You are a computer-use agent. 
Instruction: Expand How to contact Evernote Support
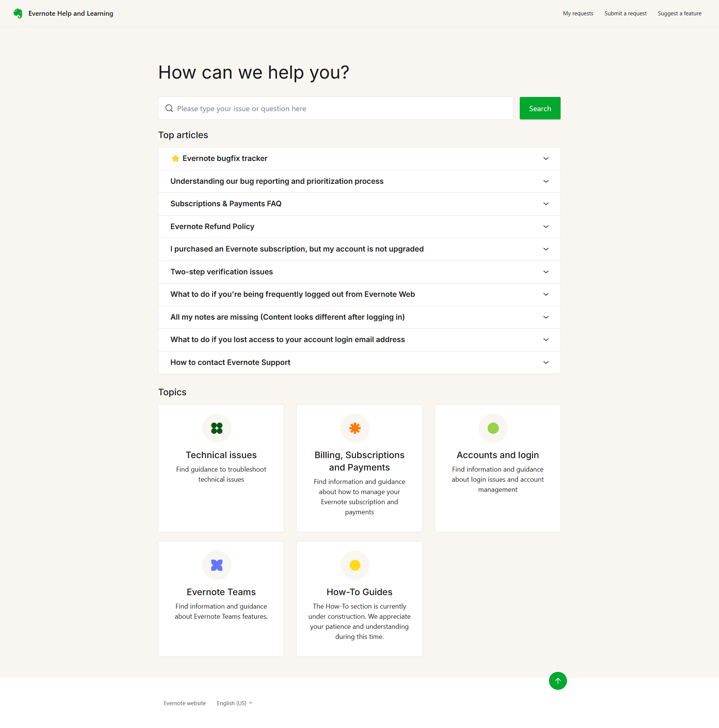(359, 362)
